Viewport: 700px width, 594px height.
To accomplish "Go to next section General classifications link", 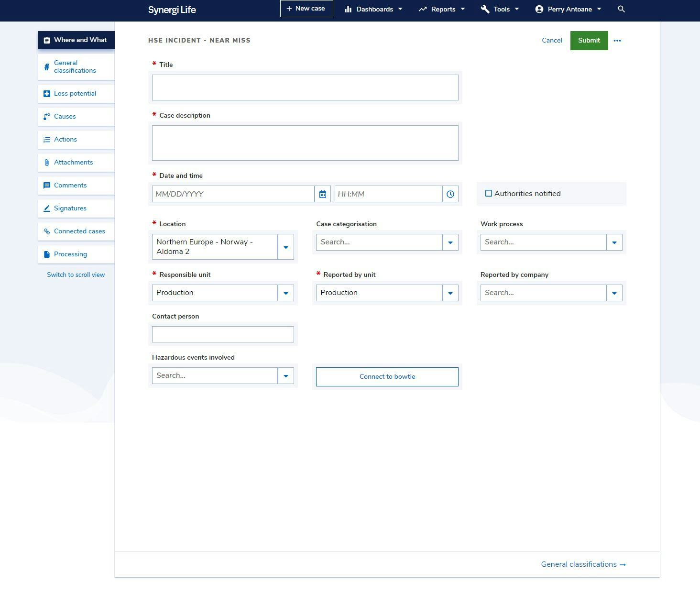I will [x=583, y=564].
